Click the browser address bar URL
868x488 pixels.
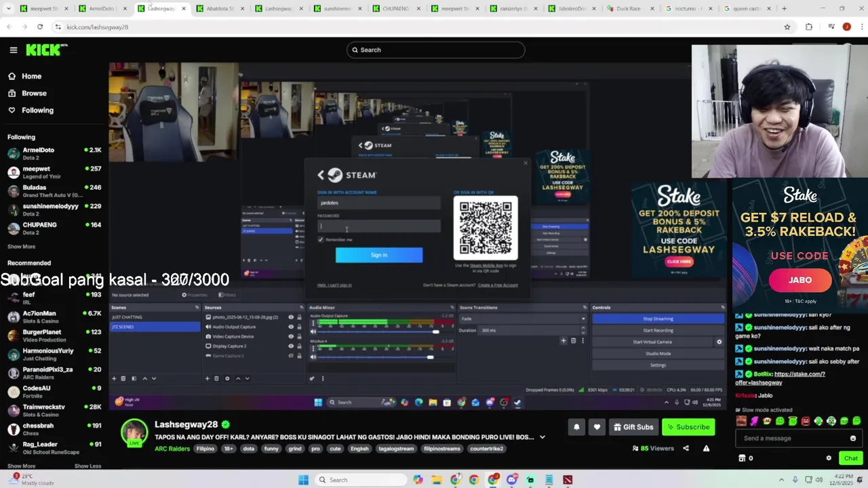point(98,27)
